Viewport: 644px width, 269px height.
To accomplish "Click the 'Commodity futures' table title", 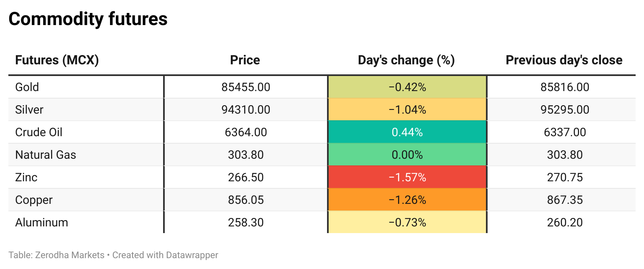I will pyautogui.click(x=88, y=19).
